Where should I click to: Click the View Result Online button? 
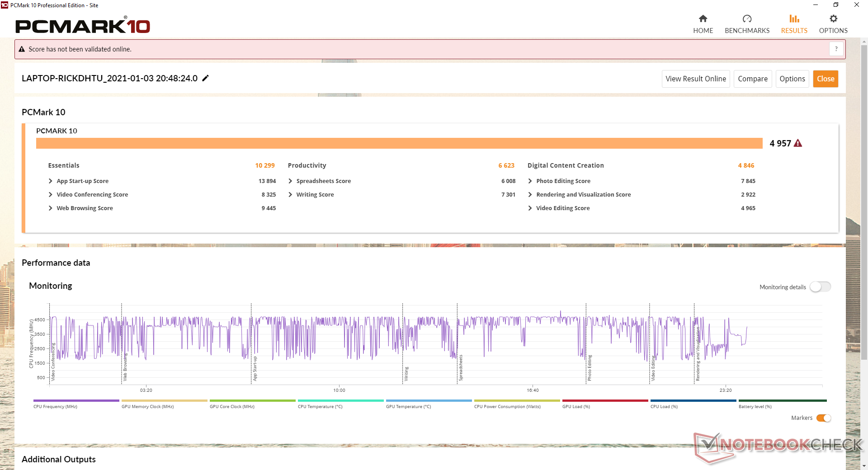(x=695, y=79)
